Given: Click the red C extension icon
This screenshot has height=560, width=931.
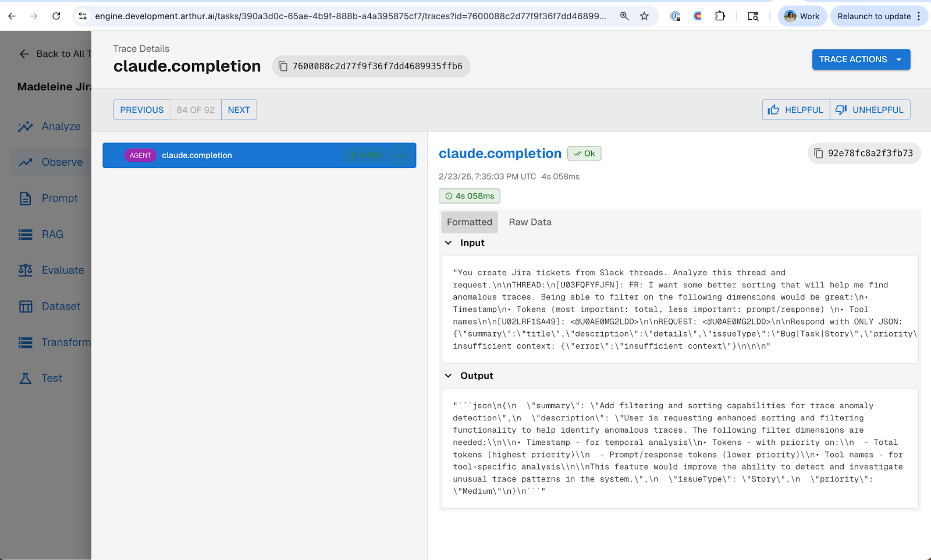Looking at the screenshot, I should pyautogui.click(x=698, y=16).
